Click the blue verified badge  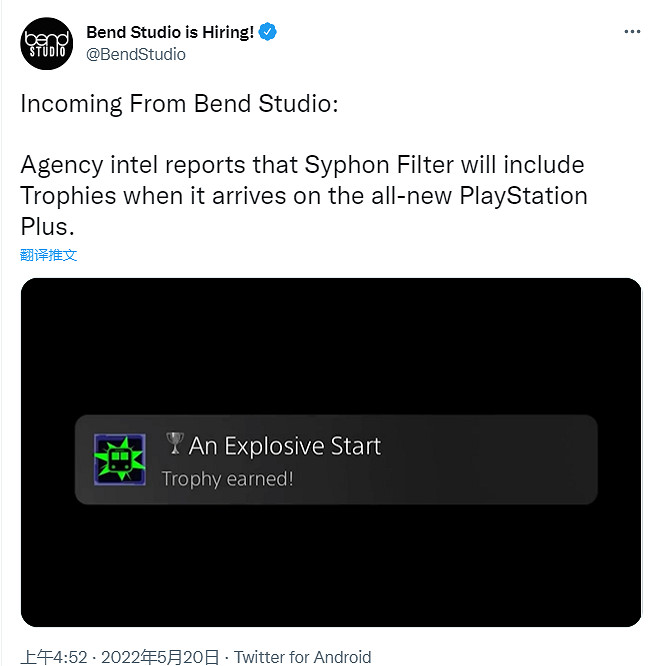[267, 32]
